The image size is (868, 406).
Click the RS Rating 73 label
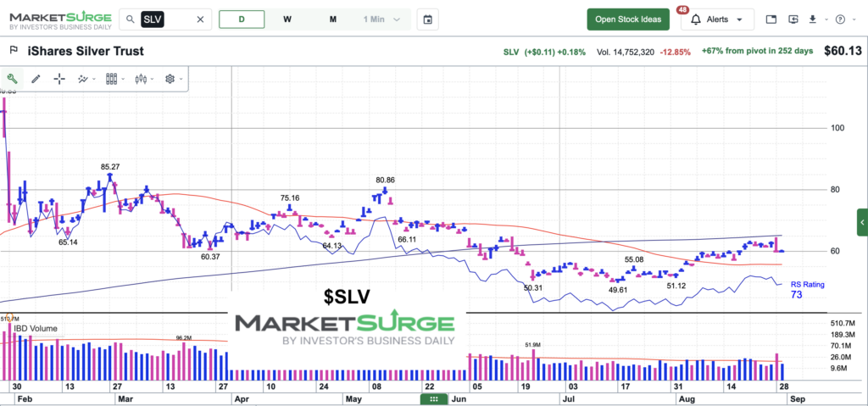pos(807,289)
